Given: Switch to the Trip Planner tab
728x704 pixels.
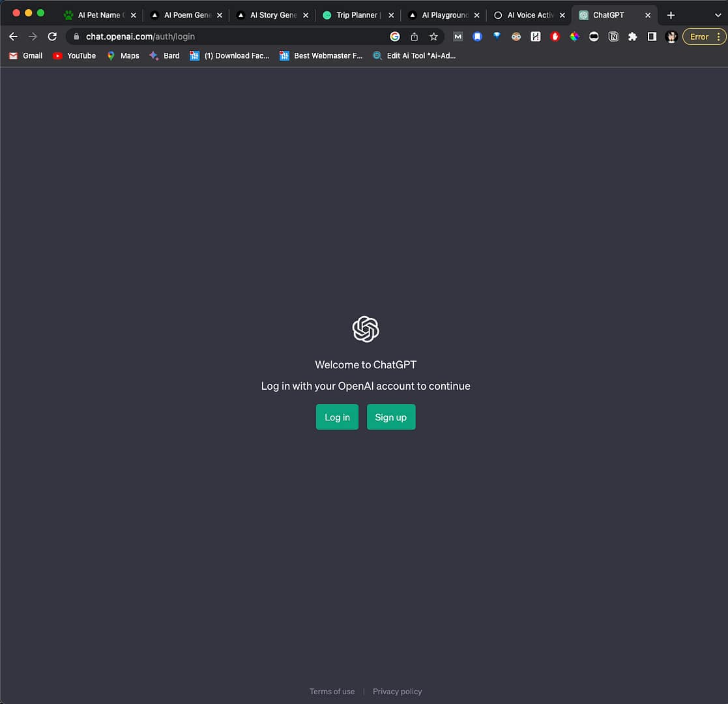Looking at the screenshot, I should [355, 14].
